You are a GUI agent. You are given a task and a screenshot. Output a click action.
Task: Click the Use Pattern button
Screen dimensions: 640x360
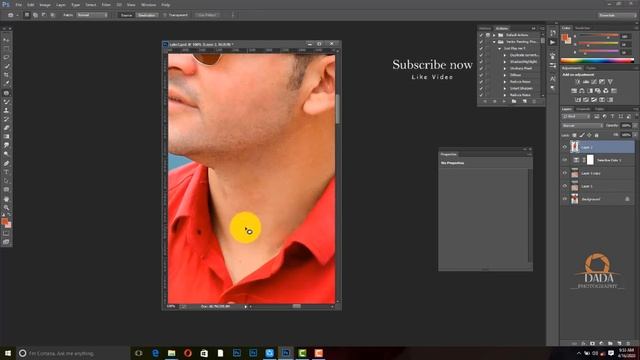[x=207, y=15]
